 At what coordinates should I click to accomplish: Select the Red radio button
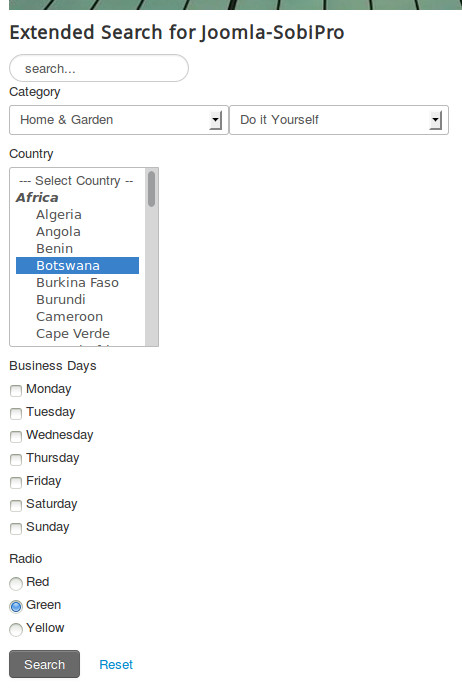[16, 584]
